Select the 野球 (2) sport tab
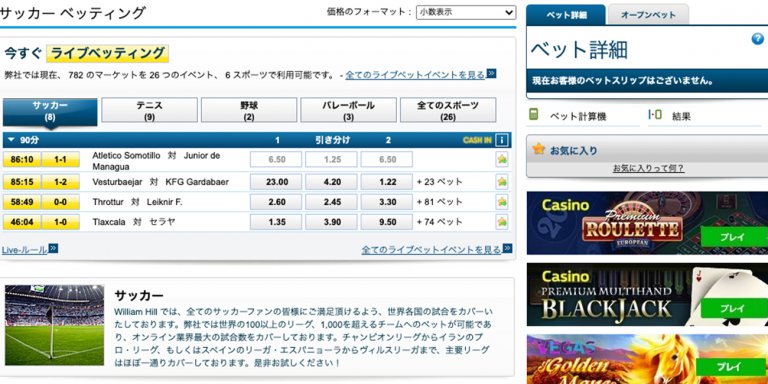Screen dimensions: 768x384 click(x=249, y=110)
